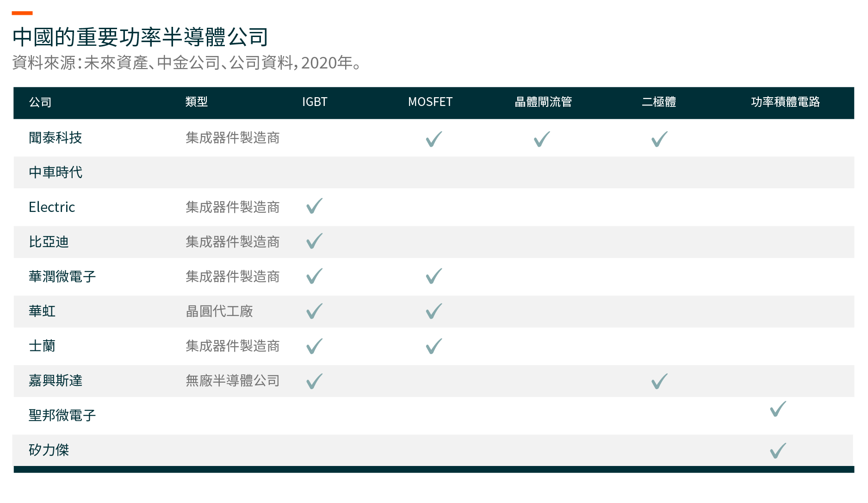Select the company name 嘉興斯達
Screen dimensions: 868x503
(56, 381)
